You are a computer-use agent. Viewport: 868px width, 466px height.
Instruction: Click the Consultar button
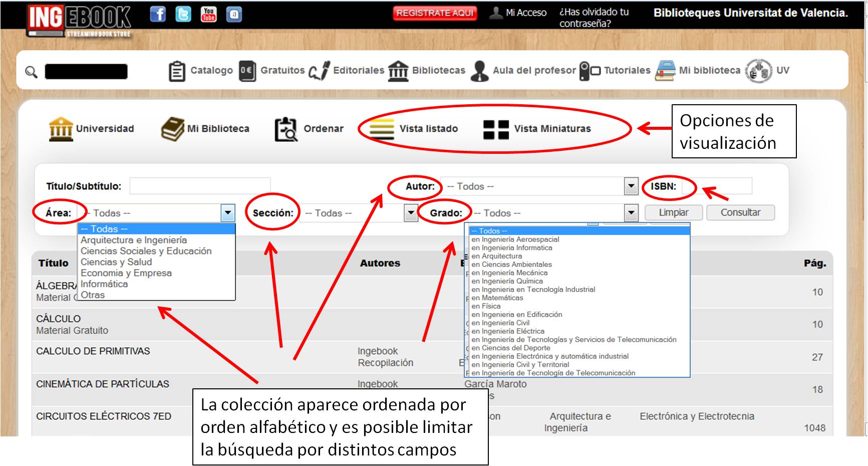[x=740, y=212]
